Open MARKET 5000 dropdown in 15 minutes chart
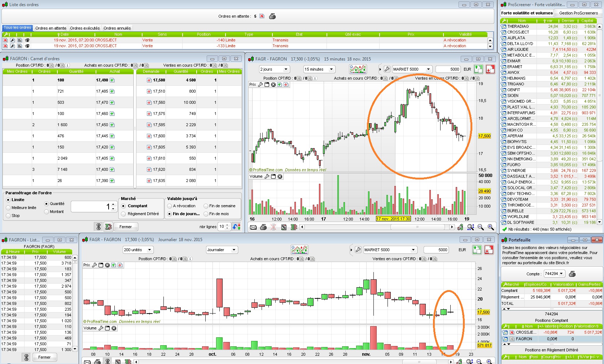This screenshot has height=364, width=604. (x=412, y=69)
